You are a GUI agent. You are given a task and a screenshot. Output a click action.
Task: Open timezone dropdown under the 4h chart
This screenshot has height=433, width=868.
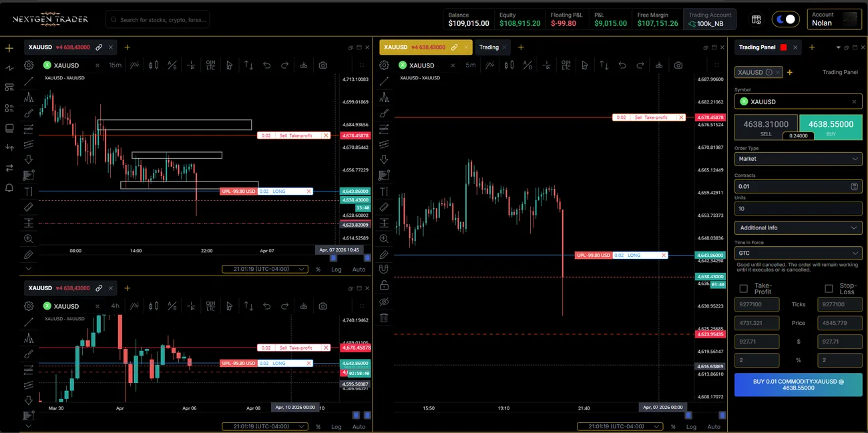[x=264, y=426]
